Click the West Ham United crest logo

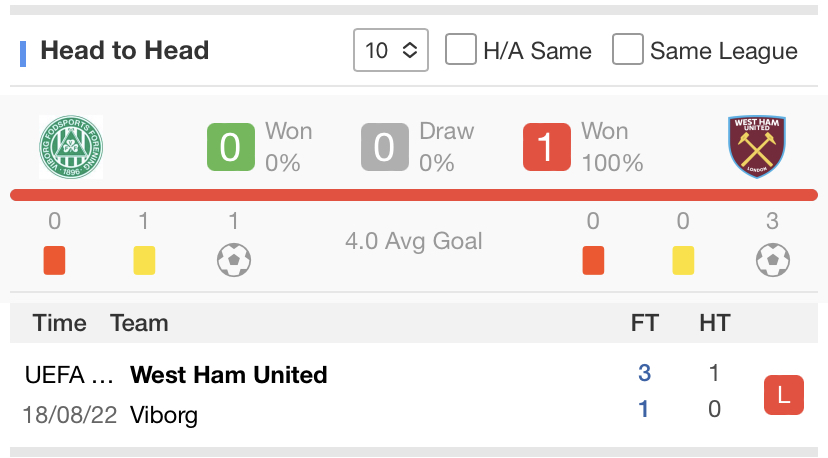tap(757, 146)
